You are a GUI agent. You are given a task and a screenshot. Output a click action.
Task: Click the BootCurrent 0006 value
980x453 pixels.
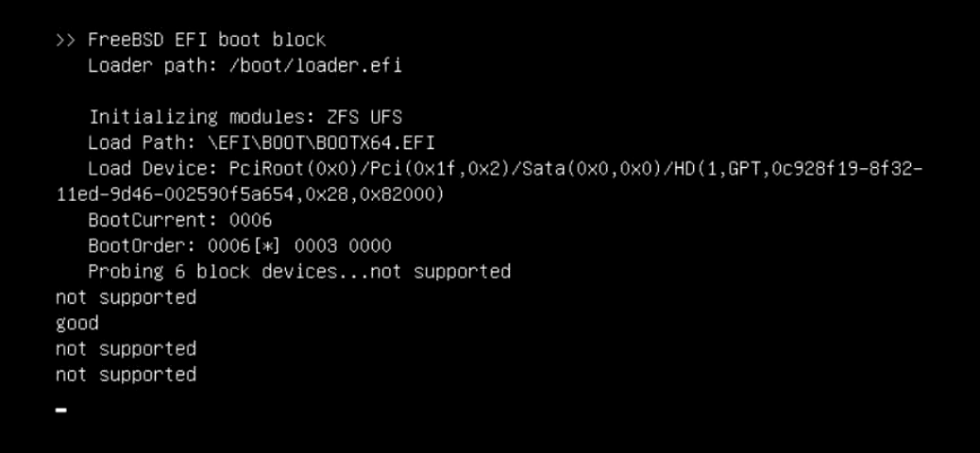(250, 220)
